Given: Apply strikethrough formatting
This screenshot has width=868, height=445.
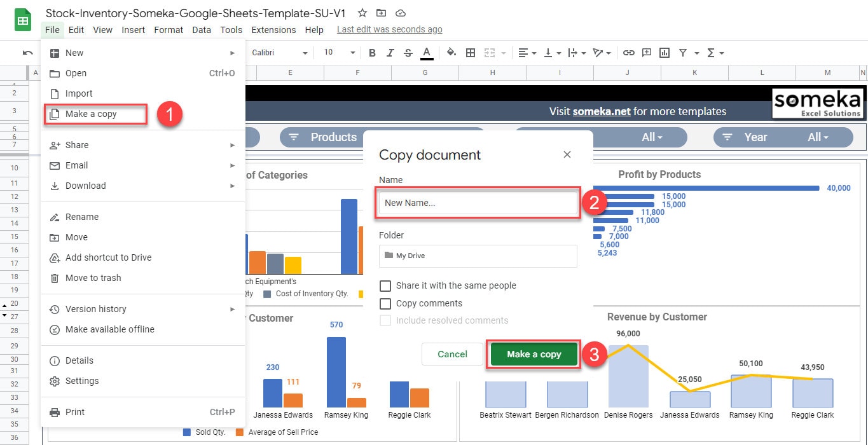Looking at the screenshot, I should pyautogui.click(x=408, y=53).
